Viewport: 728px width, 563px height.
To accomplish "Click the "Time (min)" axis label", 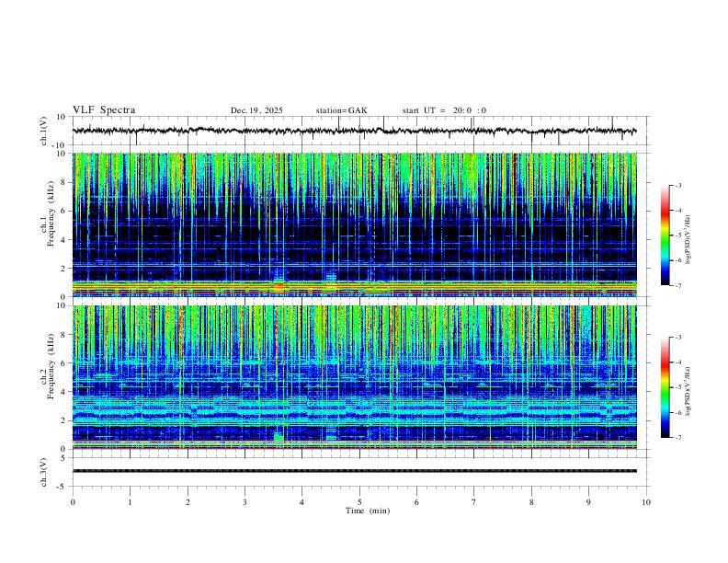I will pos(368,511).
